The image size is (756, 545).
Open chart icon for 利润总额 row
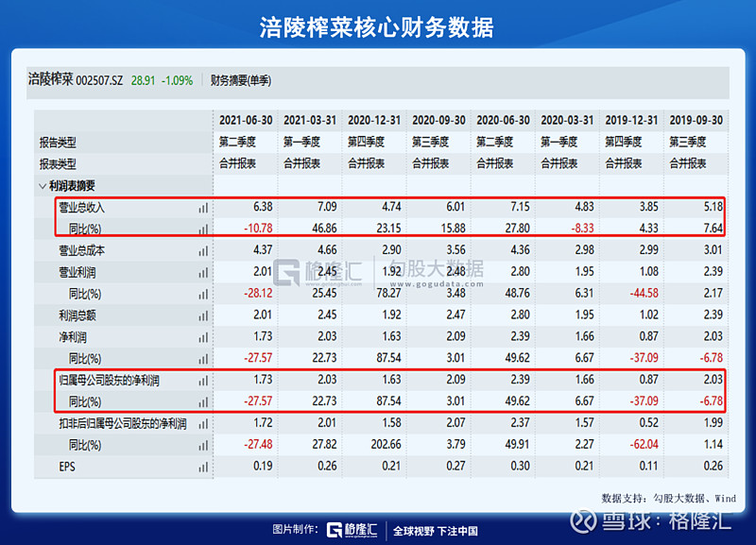click(x=203, y=316)
